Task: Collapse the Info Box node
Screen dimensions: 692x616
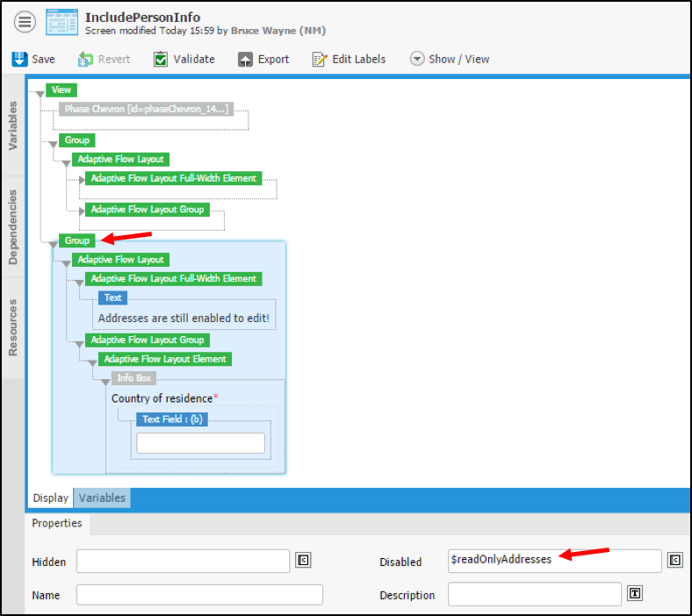Action: 105,382
